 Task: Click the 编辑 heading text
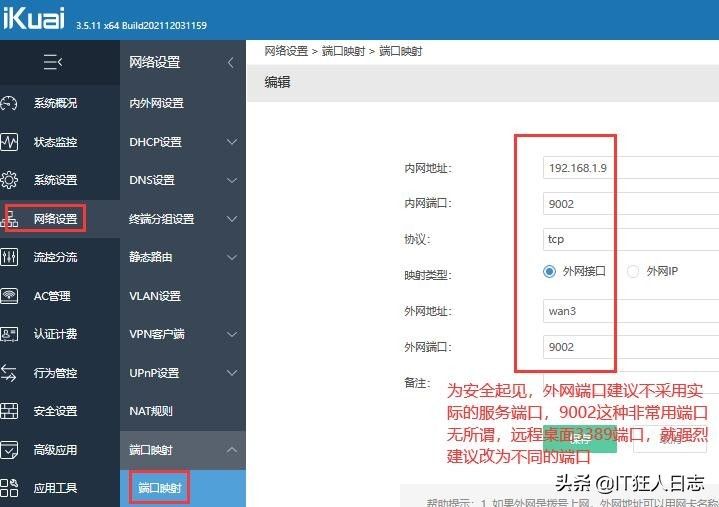click(x=277, y=82)
